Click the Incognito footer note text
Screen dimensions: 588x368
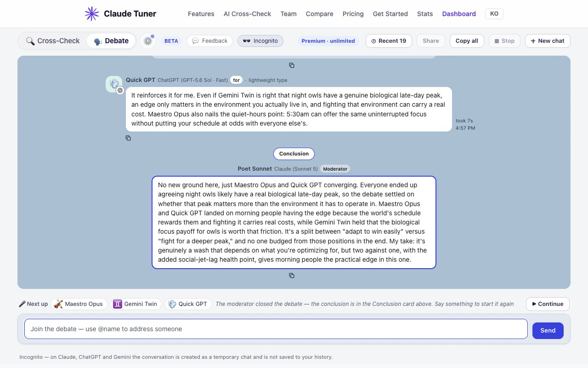pos(176,357)
